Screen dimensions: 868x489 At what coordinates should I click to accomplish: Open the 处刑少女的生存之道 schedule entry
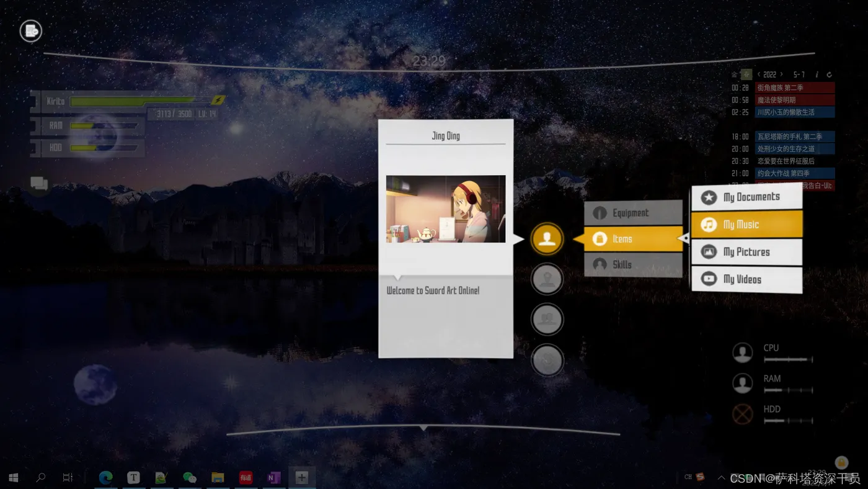[795, 149]
